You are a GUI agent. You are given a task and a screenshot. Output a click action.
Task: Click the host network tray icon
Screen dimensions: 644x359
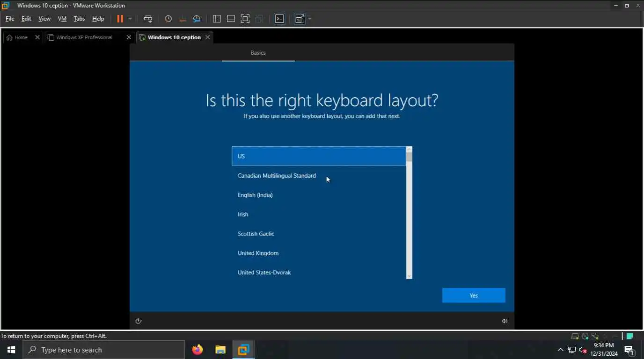click(x=572, y=350)
